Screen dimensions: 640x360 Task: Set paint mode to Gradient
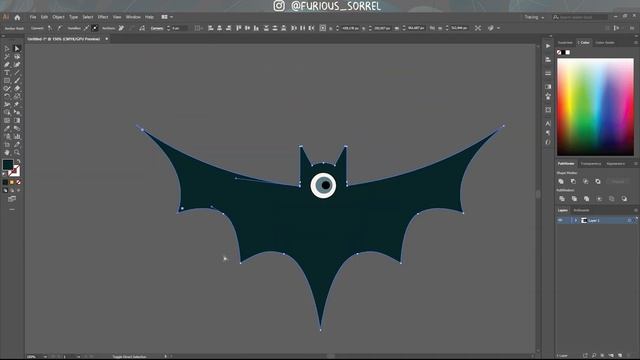point(12,182)
